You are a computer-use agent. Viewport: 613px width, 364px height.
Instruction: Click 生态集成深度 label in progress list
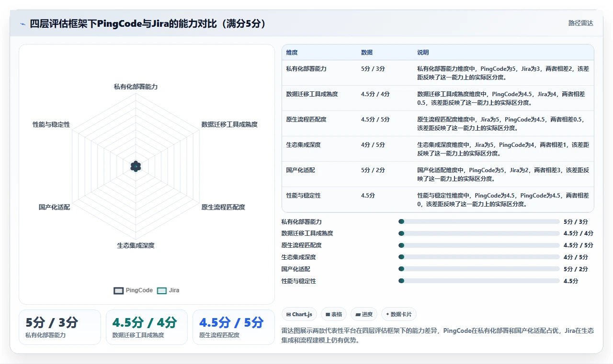[x=298, y=257]
